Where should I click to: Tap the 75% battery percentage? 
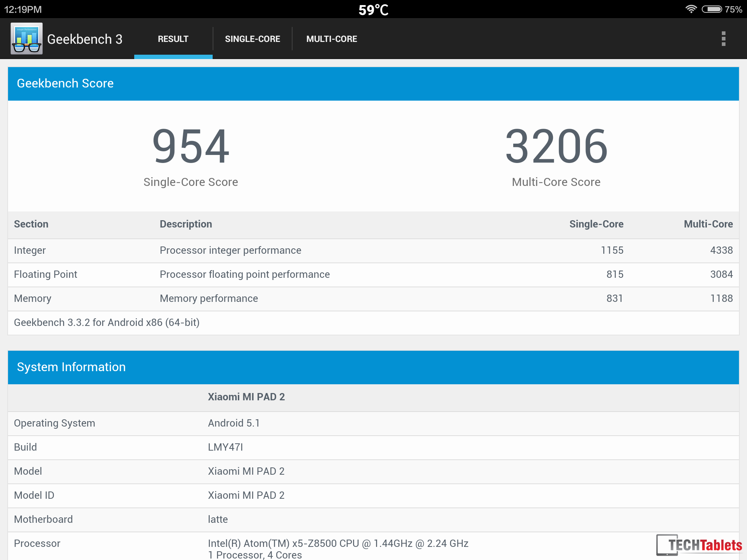pyautogui.click(x=734, y=9)
